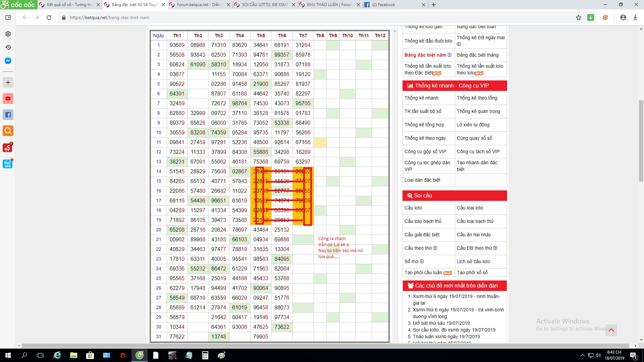Viewport: 644px width, 362px height.
Task: Toggle the sidebar panel button
Action: pyautogui.click(x=8, y=17)
